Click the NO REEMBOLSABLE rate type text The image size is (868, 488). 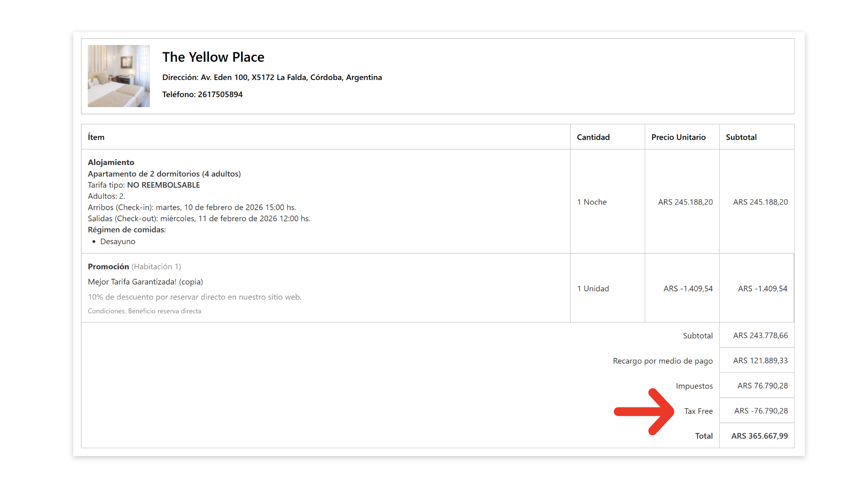(x=163, y=185)
